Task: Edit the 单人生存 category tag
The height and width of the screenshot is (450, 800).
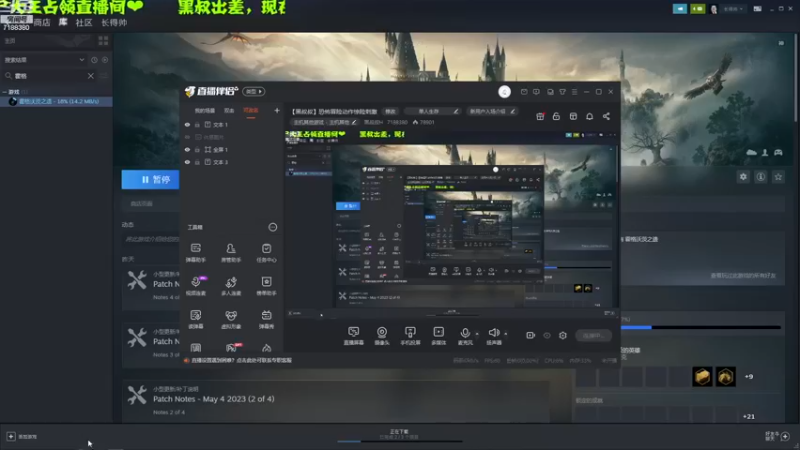Action: tap(432, 111)
